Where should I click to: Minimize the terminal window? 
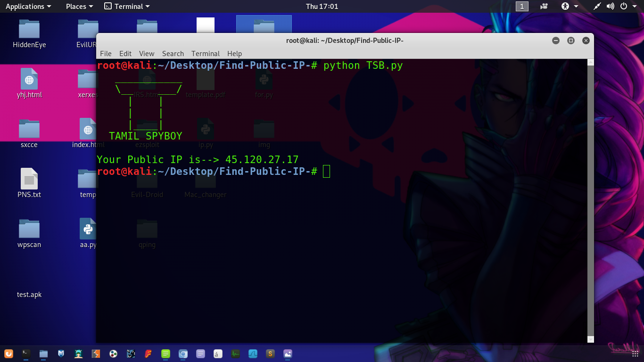click(x=556, y=41)
